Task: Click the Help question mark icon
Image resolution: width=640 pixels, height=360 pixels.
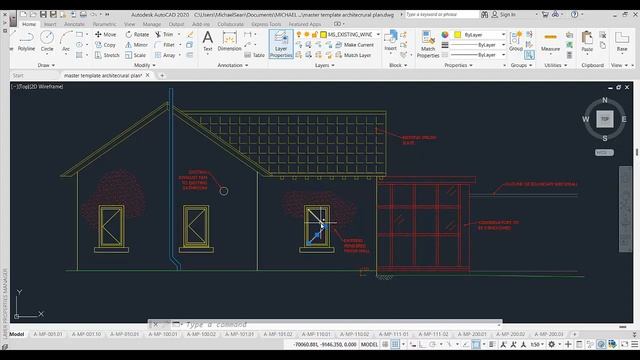Action: [575, 14]
